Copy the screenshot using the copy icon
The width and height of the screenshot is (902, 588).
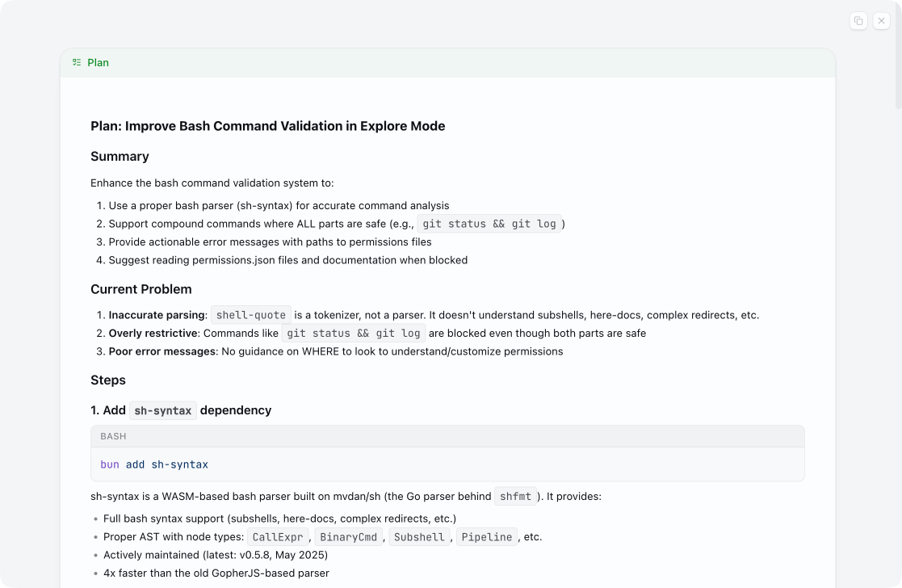click(x=858, y=21)
